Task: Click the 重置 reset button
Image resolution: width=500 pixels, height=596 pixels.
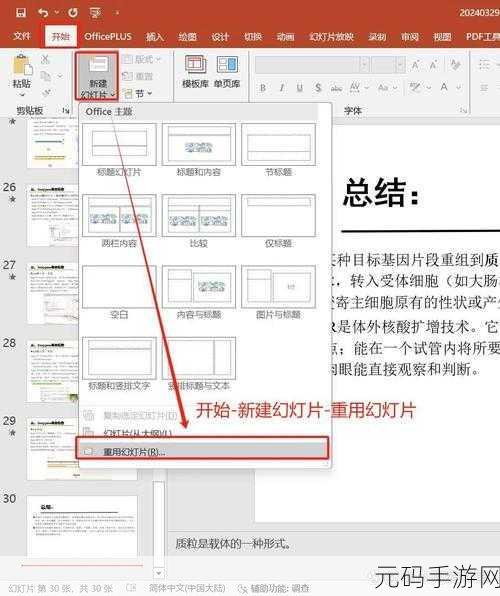Action: [x=138, y=76]
